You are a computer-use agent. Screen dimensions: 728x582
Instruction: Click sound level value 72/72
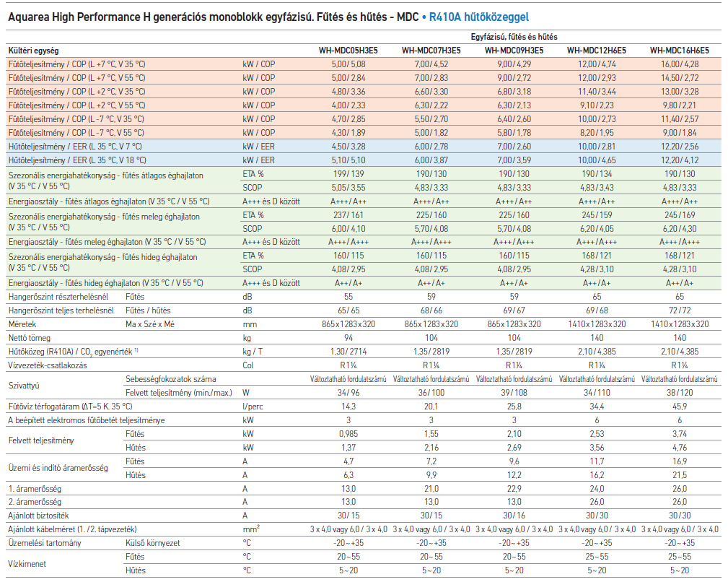(x=680, y=310)
